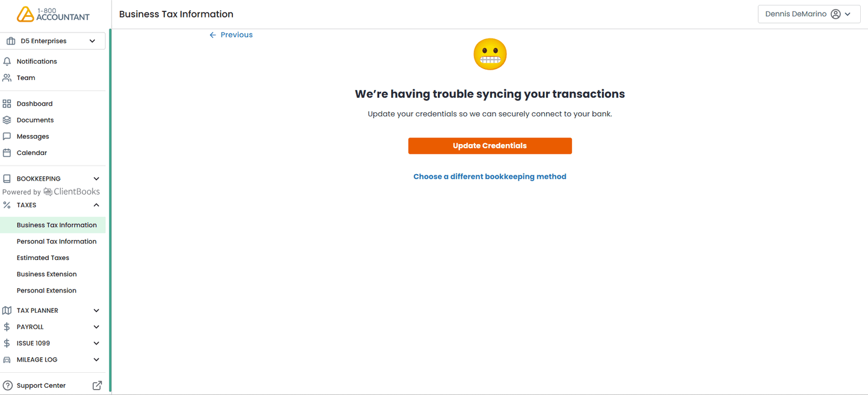Click the grimacing emoji image
This screenshot has height=395, width=868.
coord(490,55)
